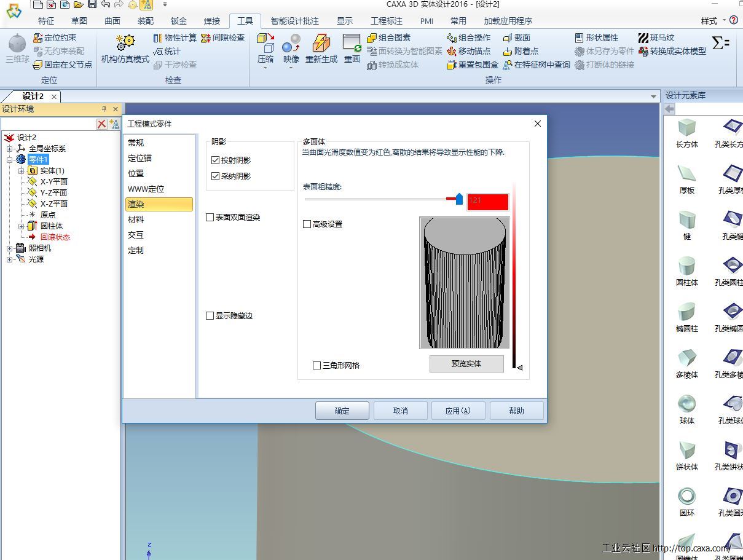Uncheck the 投射阴影 checkbox
This screenshot has width=743, height=560.
click(215, 160)
